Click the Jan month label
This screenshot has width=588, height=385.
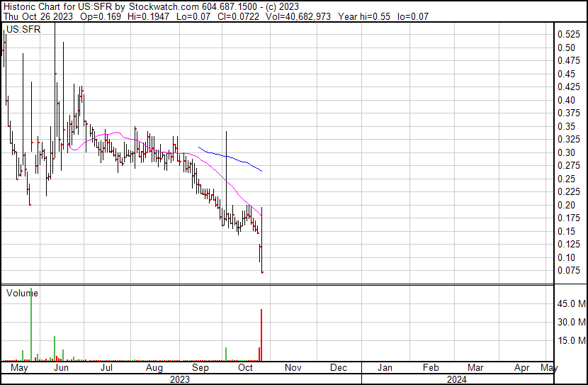385,368
